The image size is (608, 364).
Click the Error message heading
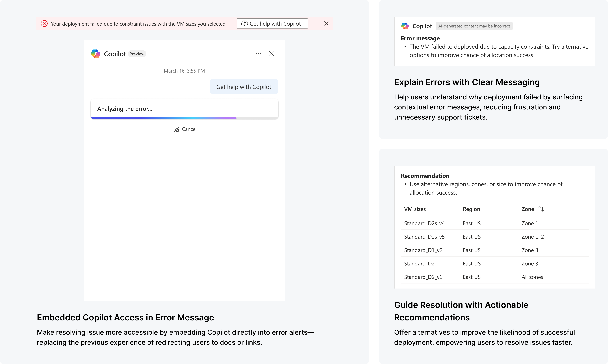tap(420, 38)
